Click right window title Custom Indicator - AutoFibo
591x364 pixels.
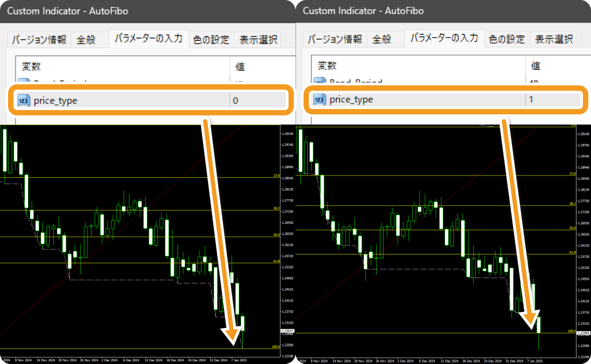[x=363, y=11]
